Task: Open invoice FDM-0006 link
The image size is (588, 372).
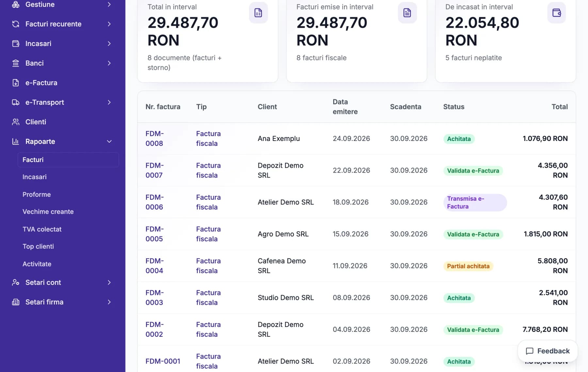Action: pyautogui.click(x=155, y=202)
